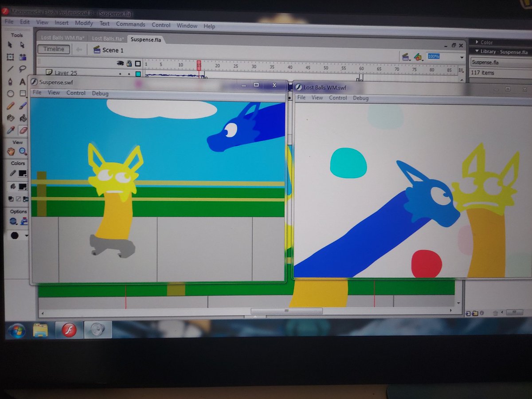Open the Window menu
Screen dimensions: 532x399
pyautogui.click(x=187, y=26)
